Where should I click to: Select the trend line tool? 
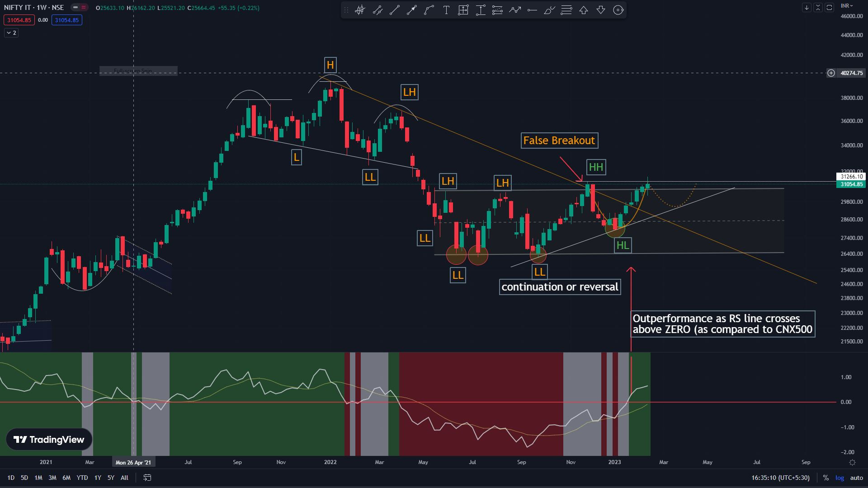[395, 10]
